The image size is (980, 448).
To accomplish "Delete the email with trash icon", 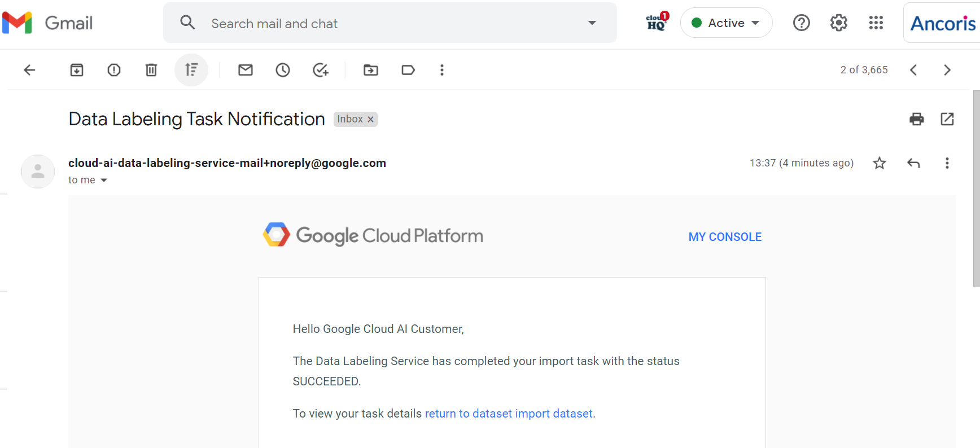I will (x=151, y=70).
